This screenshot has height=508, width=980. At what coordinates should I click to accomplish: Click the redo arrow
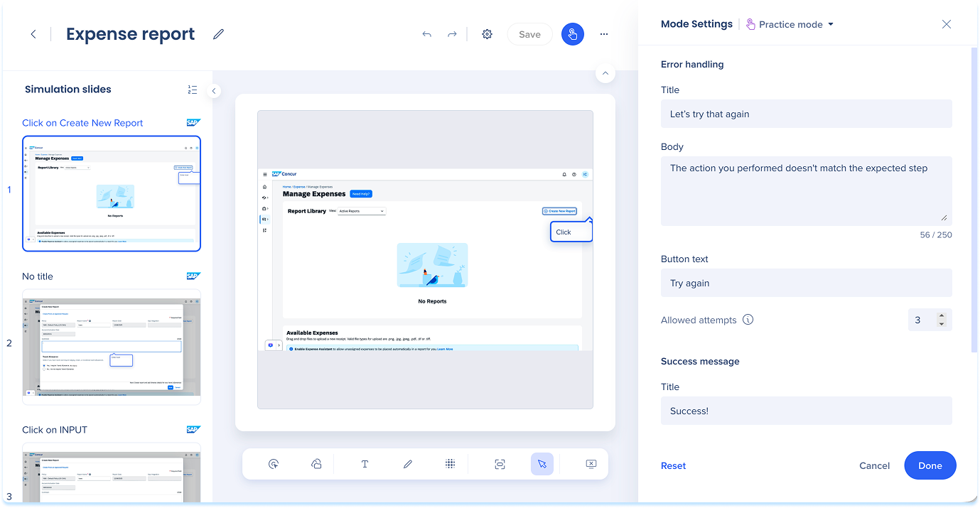pyautogui.click(x=452, y=34)
